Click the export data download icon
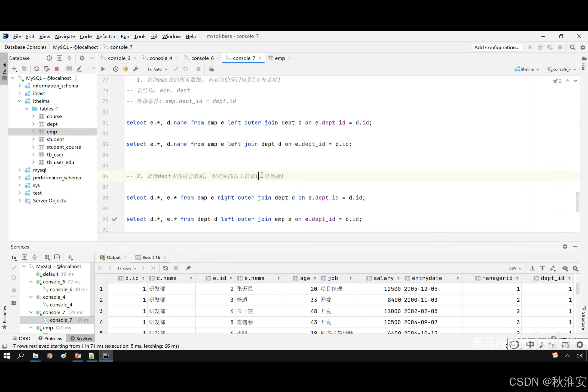The image size is (588, 392). click(532, 268)
